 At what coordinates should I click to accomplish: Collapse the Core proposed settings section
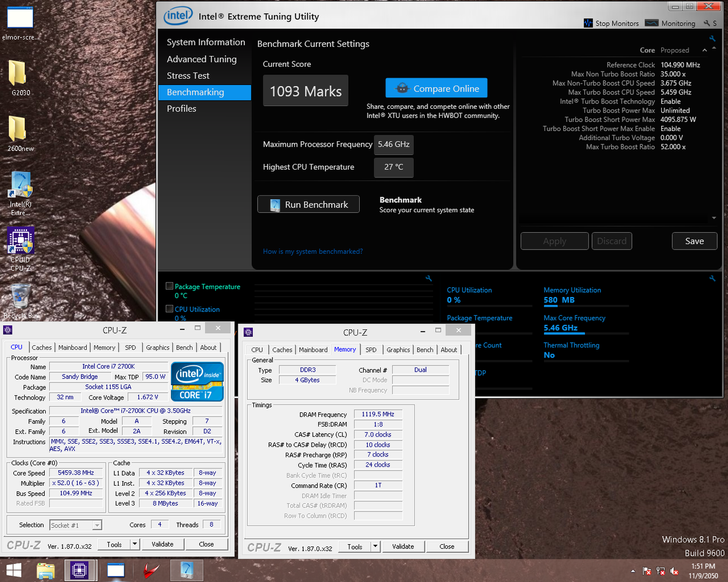[x=704, y=50]
